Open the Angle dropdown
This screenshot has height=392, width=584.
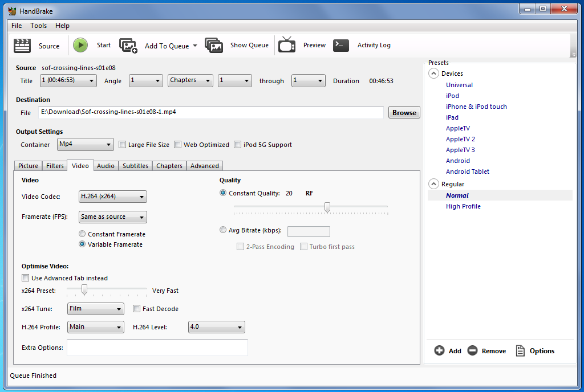coord(145,80)
